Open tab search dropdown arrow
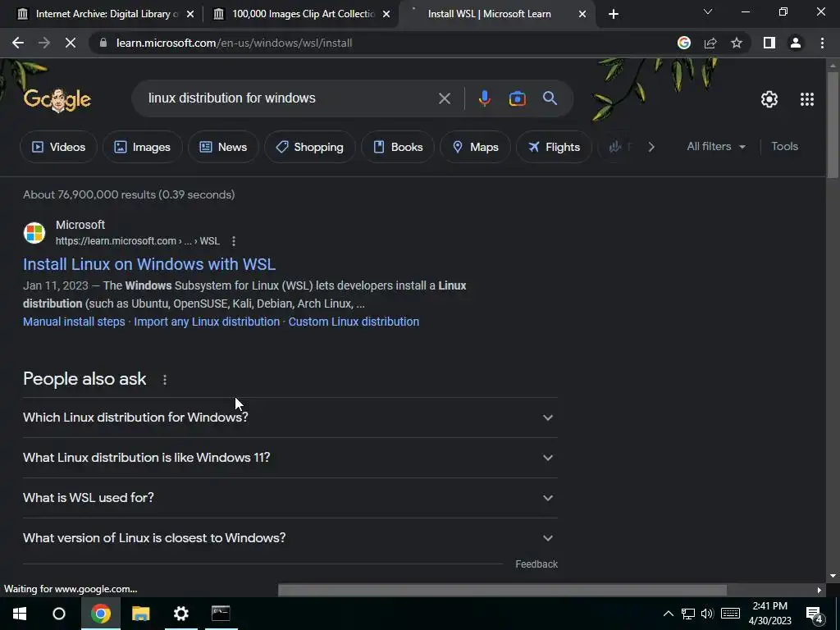This screenshot has width=840, height=630. click(708, 11)
